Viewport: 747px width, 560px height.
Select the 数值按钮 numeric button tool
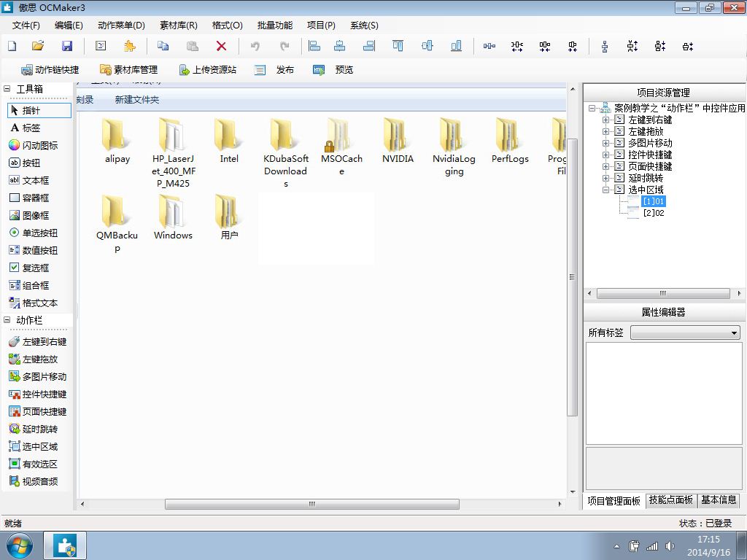[34, 251]
